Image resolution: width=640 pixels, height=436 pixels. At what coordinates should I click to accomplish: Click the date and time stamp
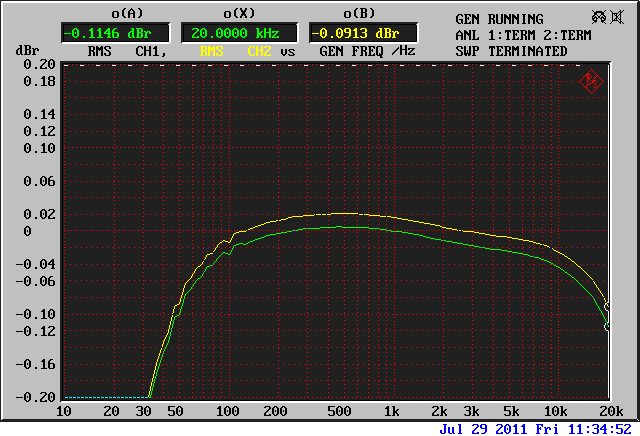coord(537,428)
